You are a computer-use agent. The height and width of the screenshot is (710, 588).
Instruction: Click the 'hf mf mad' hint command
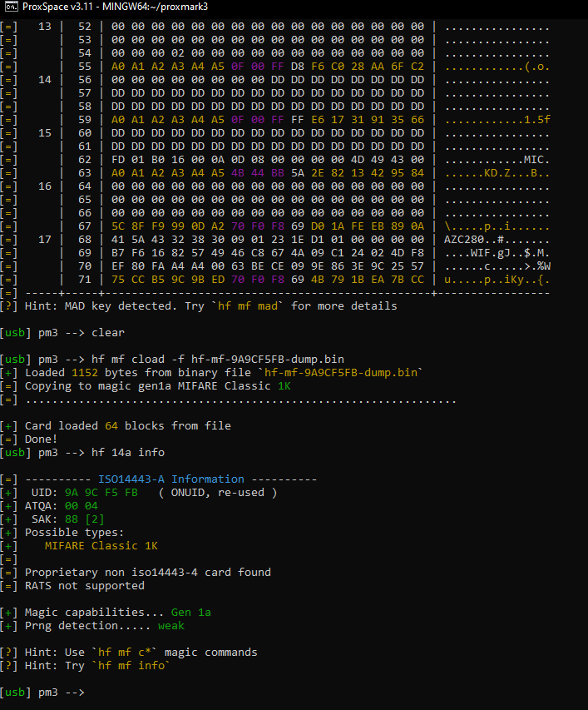pos(247,306)
